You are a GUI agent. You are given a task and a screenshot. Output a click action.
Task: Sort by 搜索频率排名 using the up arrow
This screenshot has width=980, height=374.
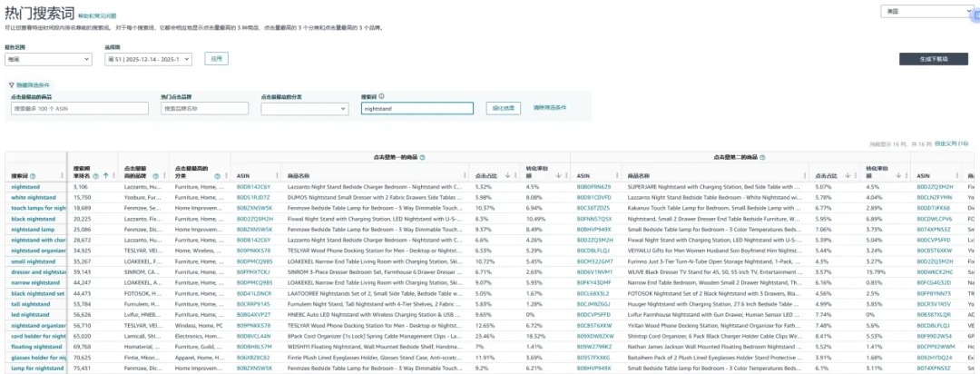[x=105, y=176]
